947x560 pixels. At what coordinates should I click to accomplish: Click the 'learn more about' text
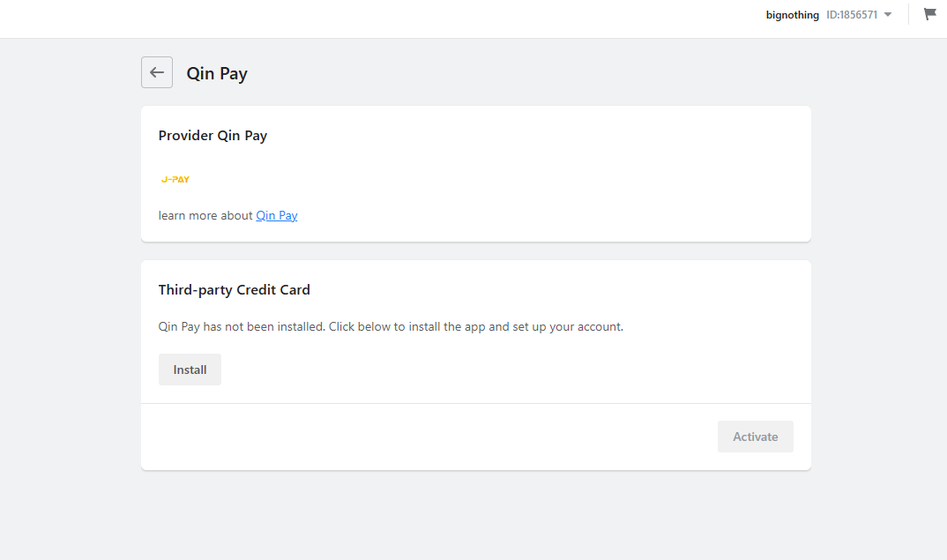click(x=205, y=216)
